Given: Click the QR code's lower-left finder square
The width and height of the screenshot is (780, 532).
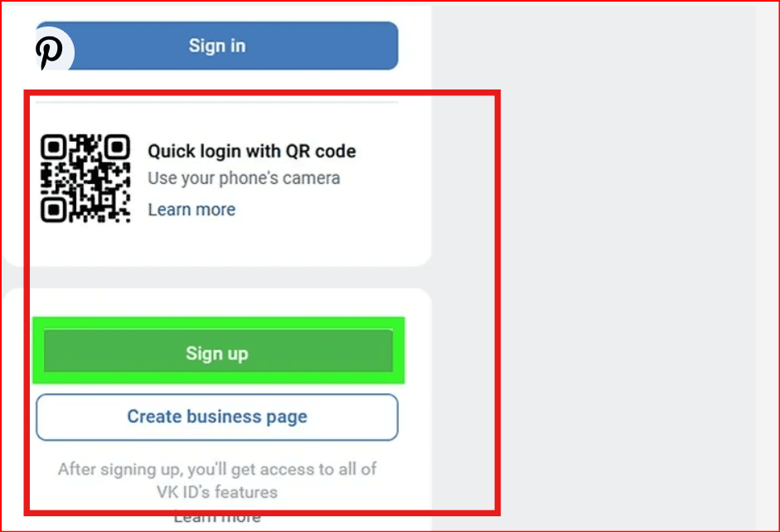Looking at the screenshot, I should tap(53, 210).
